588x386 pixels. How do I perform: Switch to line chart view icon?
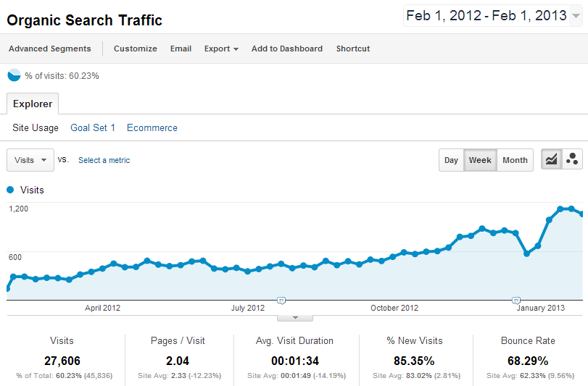coord(551,160)
